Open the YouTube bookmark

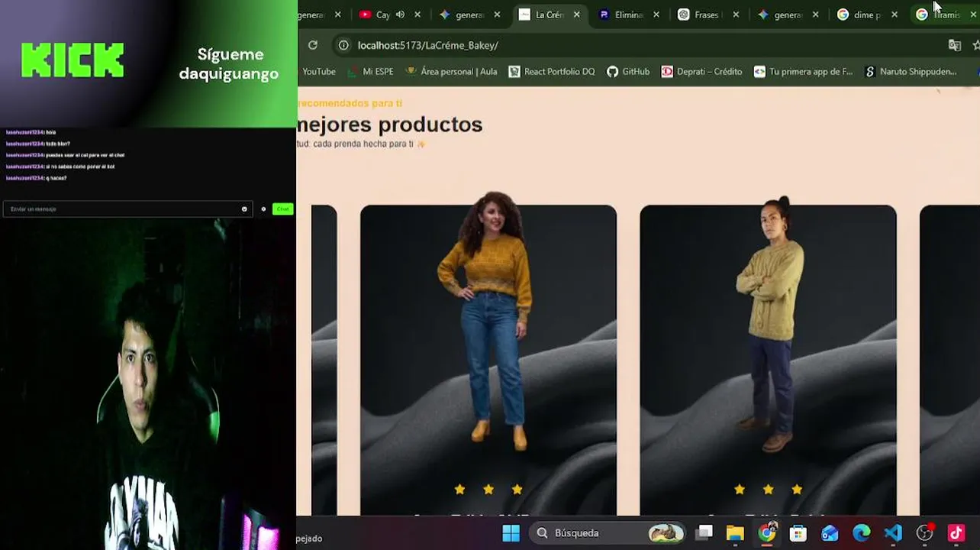click(x=318, y=72)
